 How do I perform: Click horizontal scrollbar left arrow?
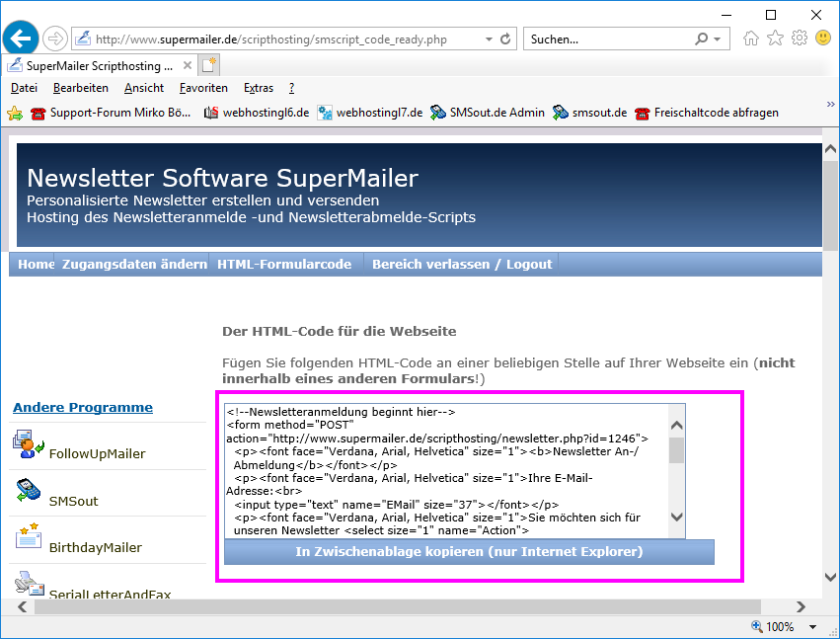point(22,606)
